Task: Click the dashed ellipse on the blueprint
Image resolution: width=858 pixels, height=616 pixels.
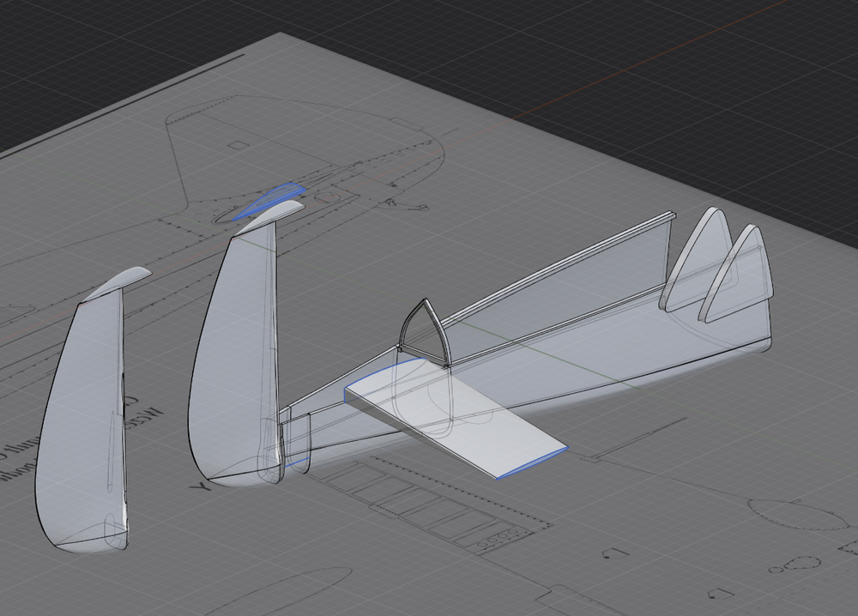Action: (796, 513)
